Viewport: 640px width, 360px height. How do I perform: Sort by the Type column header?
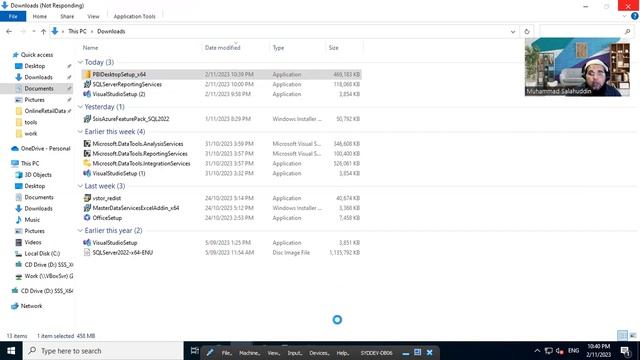(278, 48)
